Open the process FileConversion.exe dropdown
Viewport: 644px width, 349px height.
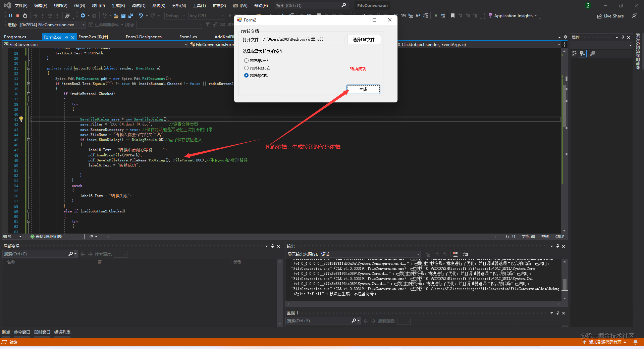click(52, 25)
